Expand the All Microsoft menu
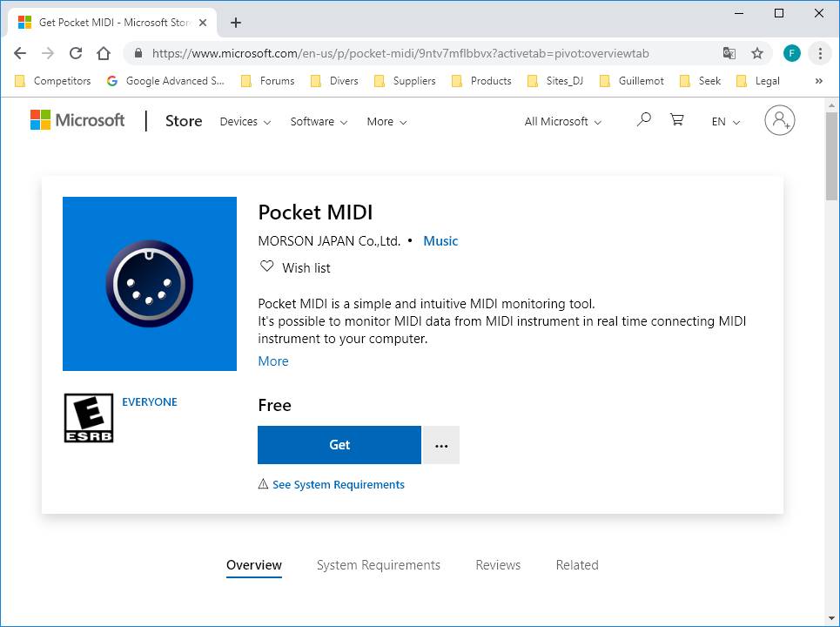 coord(562,122)
